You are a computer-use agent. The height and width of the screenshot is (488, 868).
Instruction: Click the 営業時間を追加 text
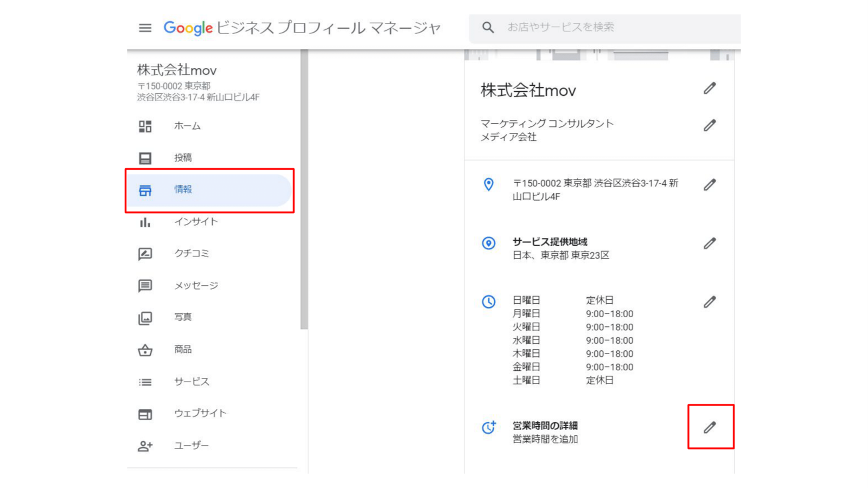tap(545, 439)
